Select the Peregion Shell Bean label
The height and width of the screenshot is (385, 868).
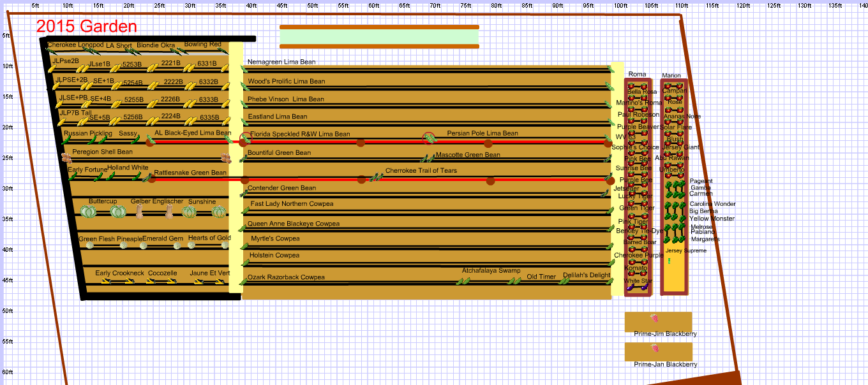102,152
